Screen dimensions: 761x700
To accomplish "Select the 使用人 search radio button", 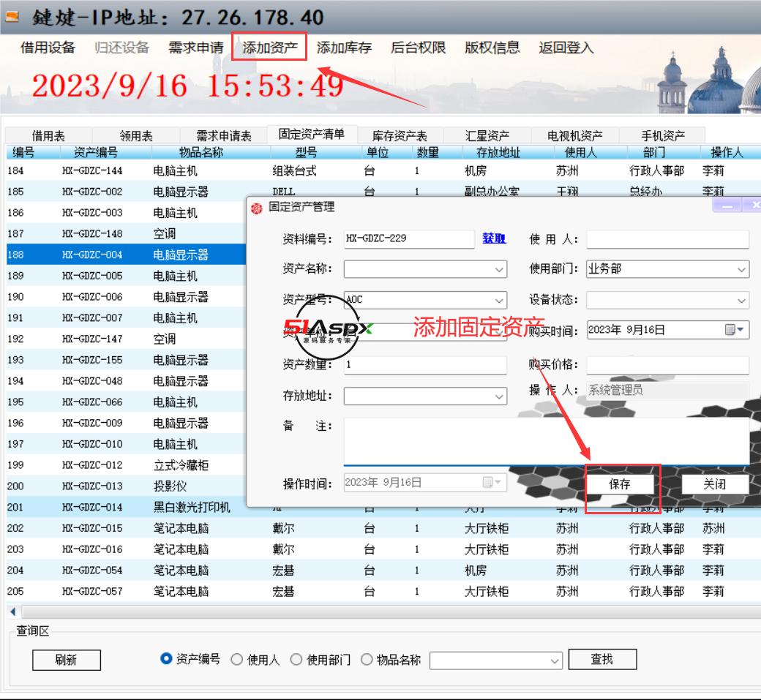I will point(237,658).
